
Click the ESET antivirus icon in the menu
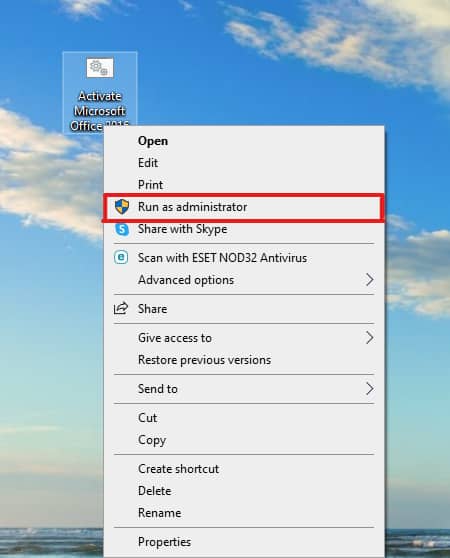pos(121,257)
